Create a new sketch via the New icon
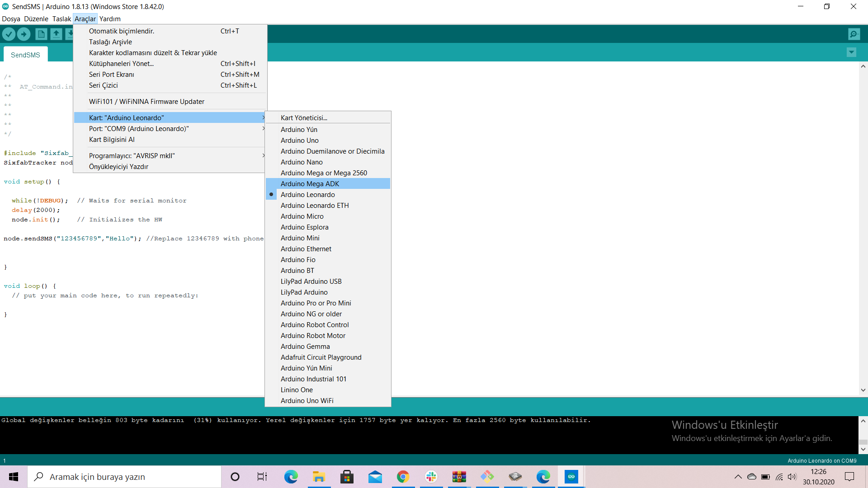 41,34
